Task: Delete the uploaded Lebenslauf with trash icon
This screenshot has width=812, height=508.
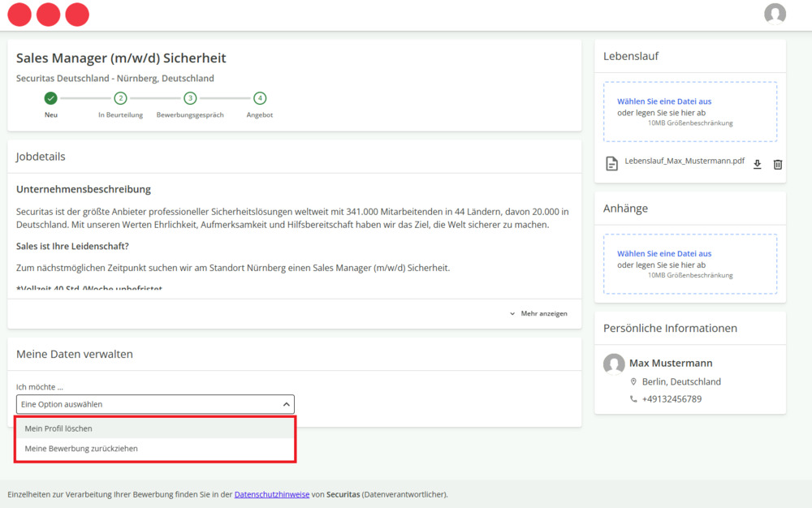Action: click(777, 164)
